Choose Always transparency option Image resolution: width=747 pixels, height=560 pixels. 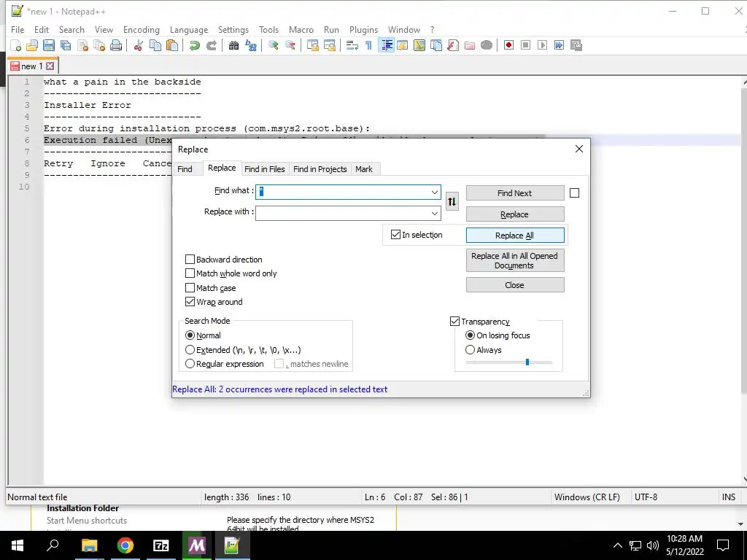click(470, 350)
